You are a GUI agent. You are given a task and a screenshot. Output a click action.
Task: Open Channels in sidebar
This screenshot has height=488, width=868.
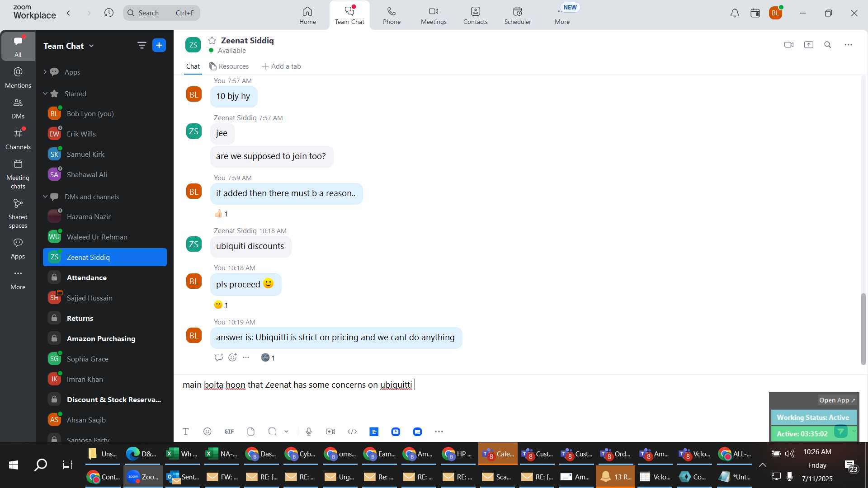(x=18, y=139)
